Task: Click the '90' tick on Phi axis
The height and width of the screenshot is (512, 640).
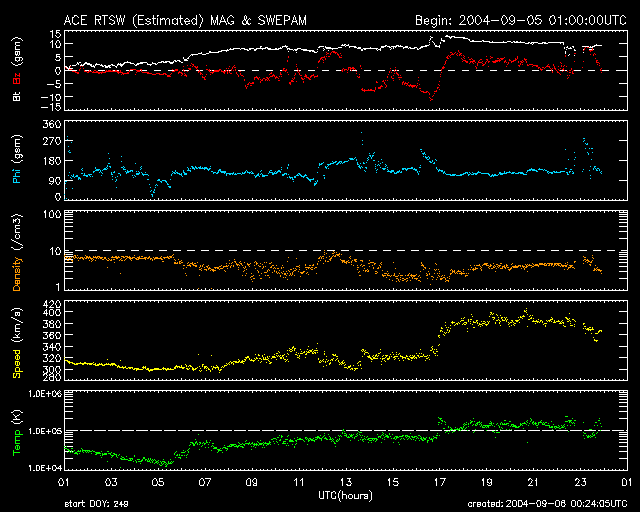Action: (55, 181)
